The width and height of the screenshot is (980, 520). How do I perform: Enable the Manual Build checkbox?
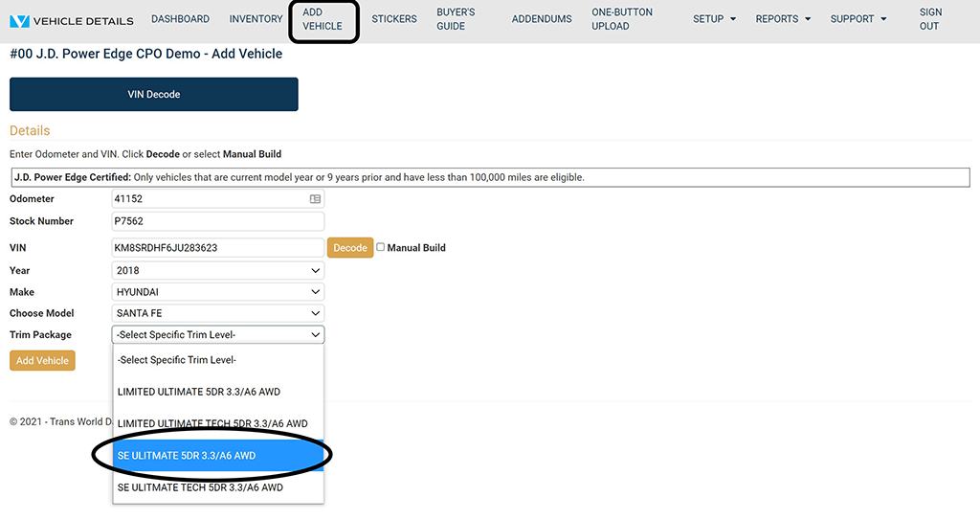click(381, 247)
